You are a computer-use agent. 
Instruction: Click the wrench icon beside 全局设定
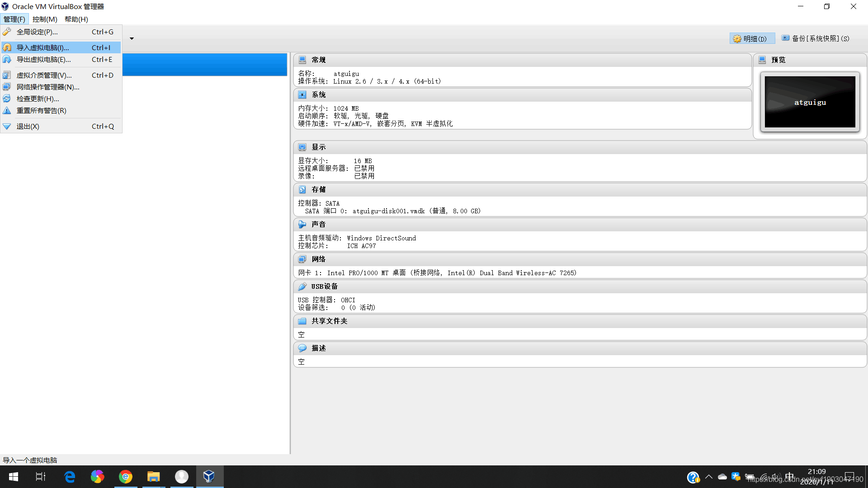(7, 32)
